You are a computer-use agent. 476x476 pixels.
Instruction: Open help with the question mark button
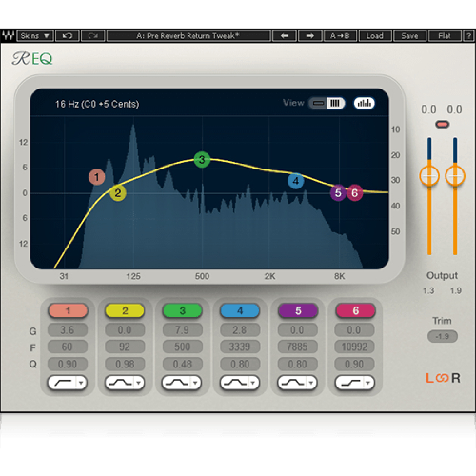click(468, 36)
